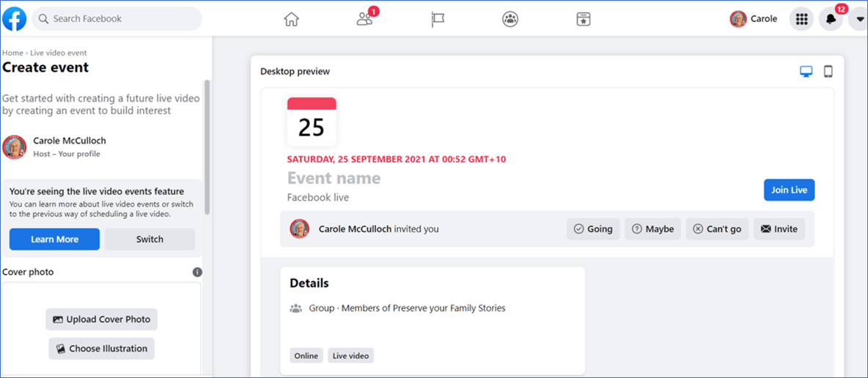868x378 pixels.
Task: Open the grid menu icon
Action: [801, 19]
